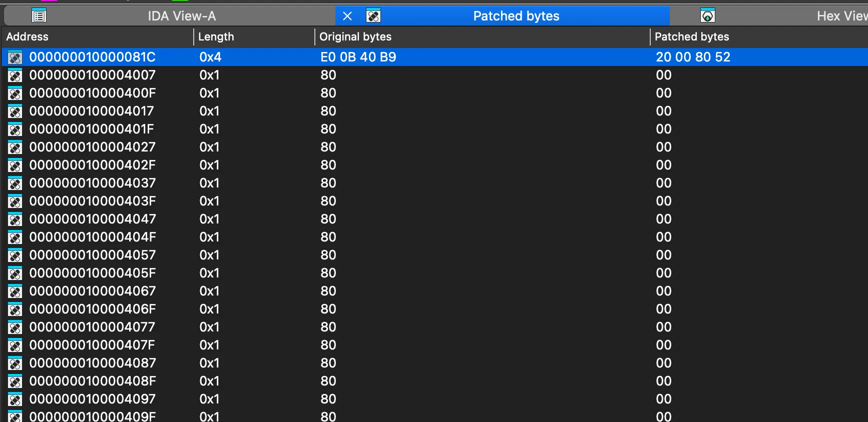This screenshot has height=422, width=868.
Task: Click the Hex View tab icon
Action: click(707, 16)
